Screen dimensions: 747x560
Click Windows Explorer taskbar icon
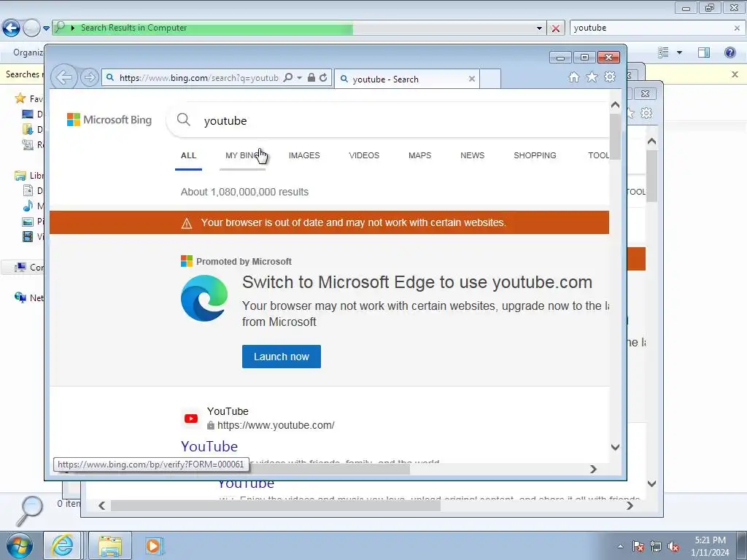click(110, 545)
